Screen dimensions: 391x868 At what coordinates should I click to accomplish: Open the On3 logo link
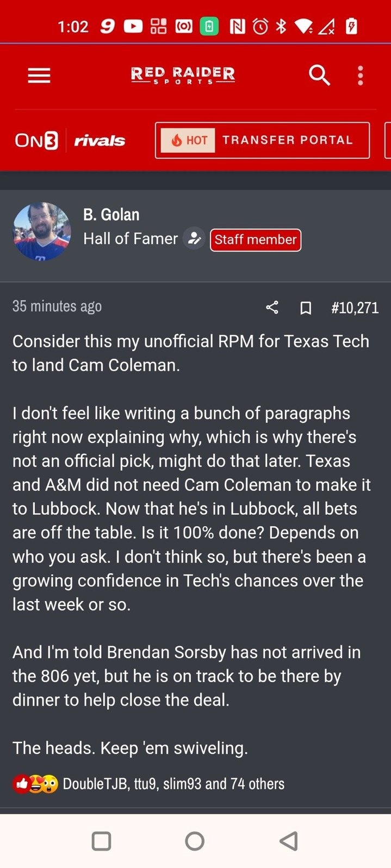[36, 140]
